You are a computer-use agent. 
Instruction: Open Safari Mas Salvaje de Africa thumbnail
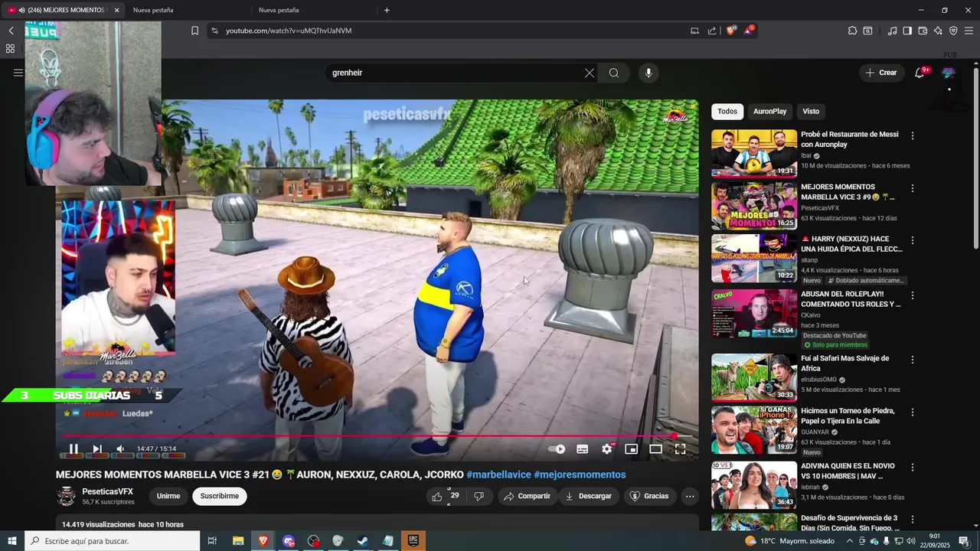(x=754, y=377)
